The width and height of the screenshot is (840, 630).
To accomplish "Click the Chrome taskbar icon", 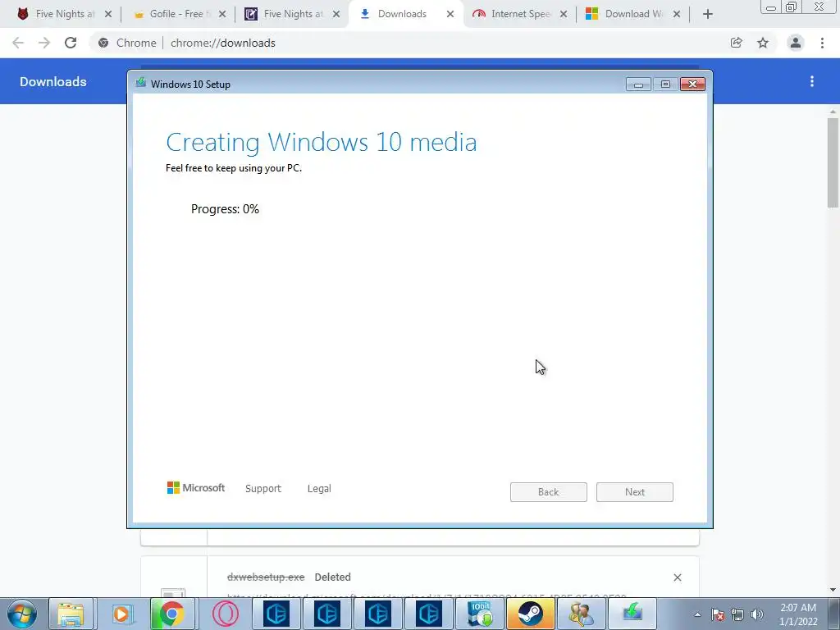I will (171, 614).
